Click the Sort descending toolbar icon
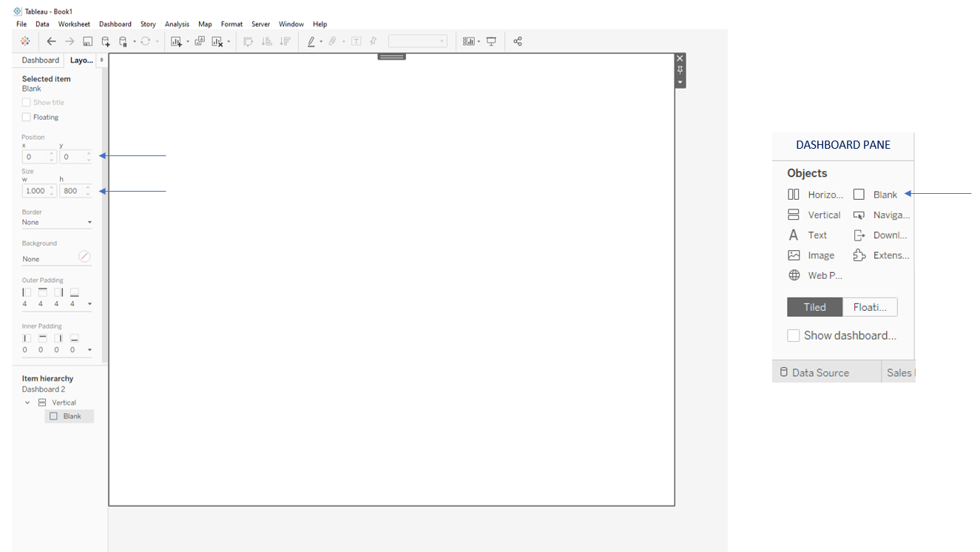980x552 pixels. tap(285, 41)
